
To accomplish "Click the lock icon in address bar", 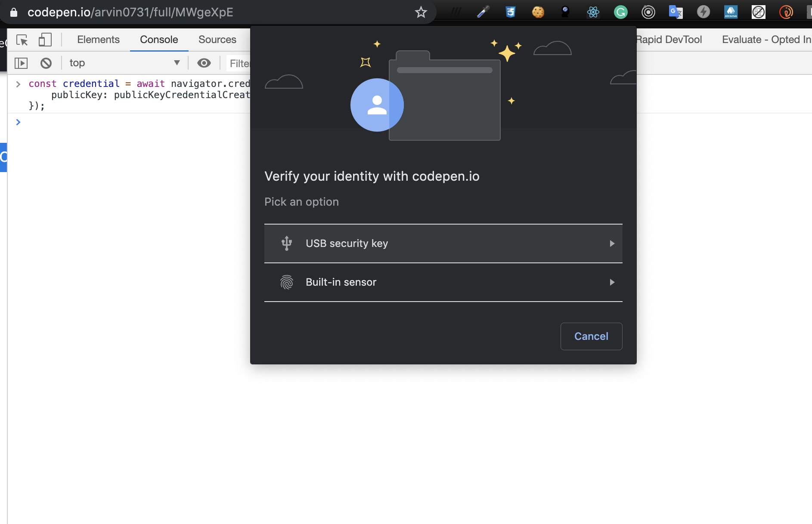I will 14,12.
